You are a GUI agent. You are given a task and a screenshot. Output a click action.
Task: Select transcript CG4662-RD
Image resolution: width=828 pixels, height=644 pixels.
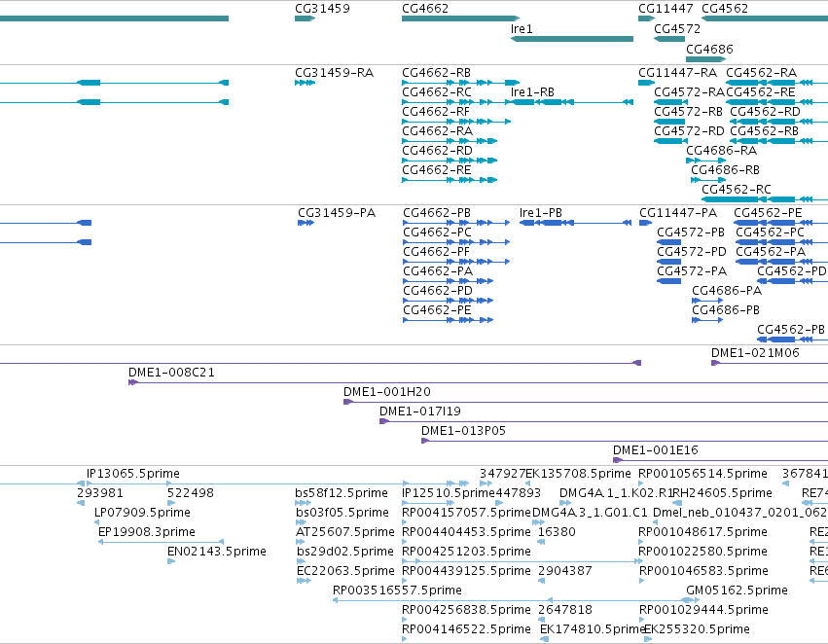click(x=450, y=161)
